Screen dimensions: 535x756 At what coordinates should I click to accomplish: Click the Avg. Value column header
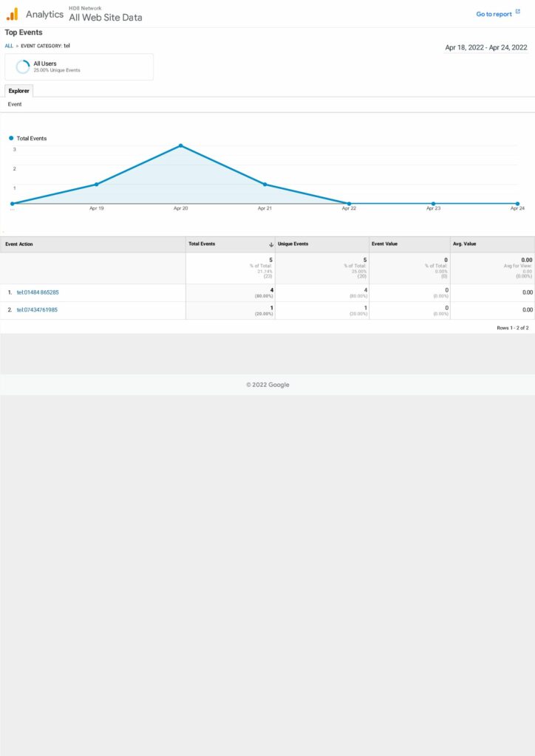click(x=466, y=244)
